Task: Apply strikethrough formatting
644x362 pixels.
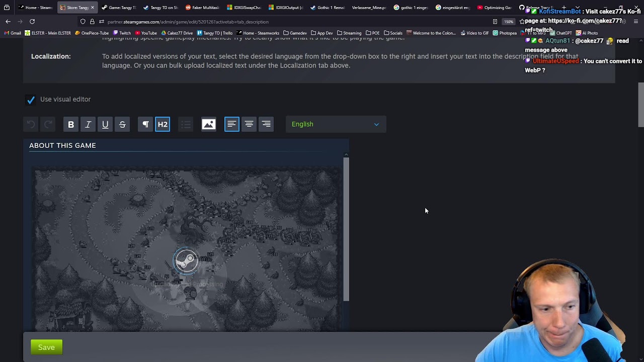Action: click(122, 124)
